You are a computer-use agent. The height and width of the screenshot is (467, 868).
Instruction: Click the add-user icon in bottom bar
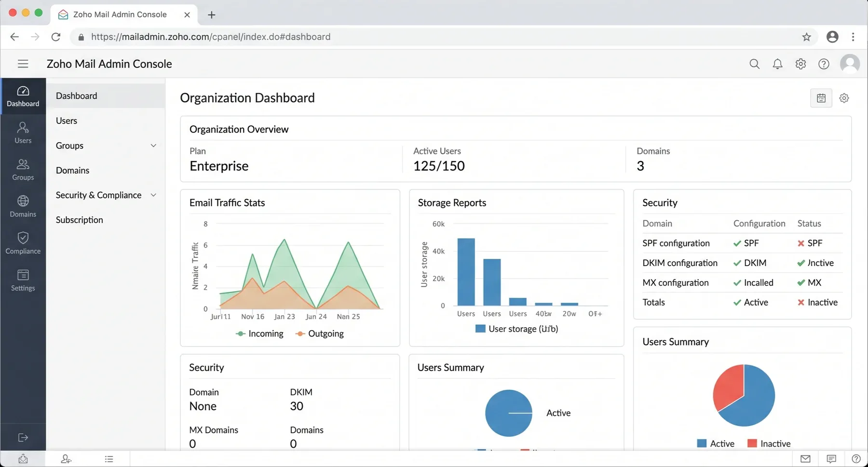coord(66,459)
